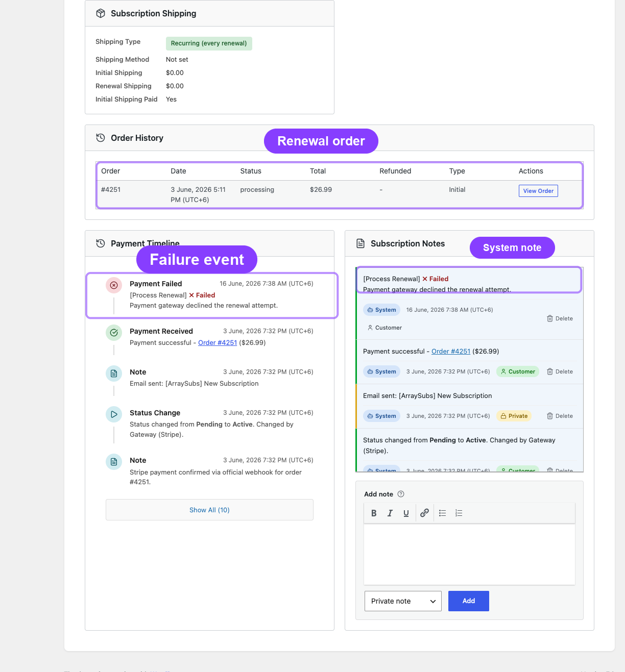Open Order #4251 link in Subscription Notes
625x672 pixels.
tap(451, 352)
